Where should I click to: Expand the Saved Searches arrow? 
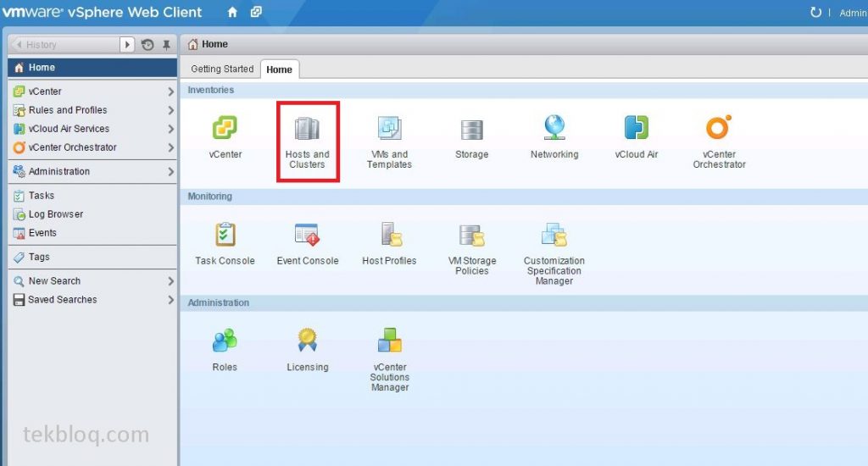170,300
